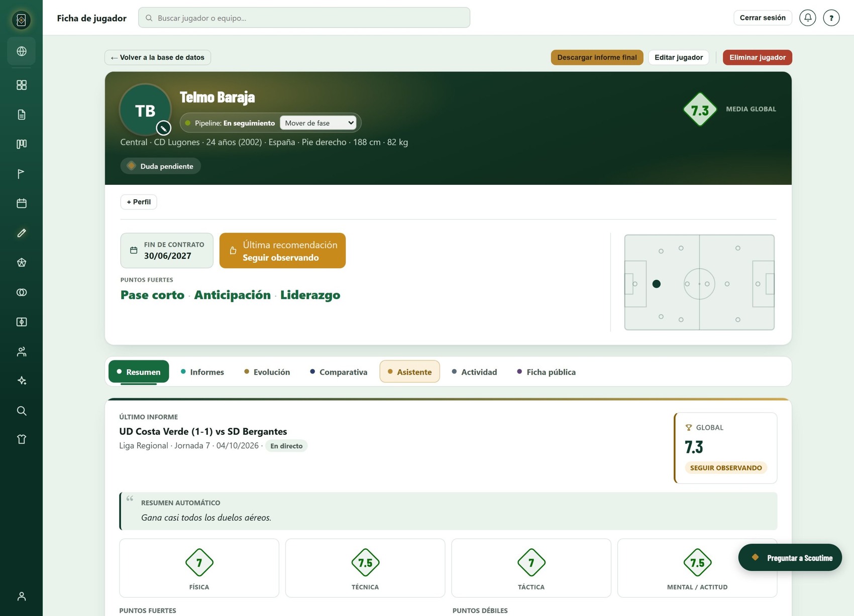Click the Duda pendiente tag
This screenshot has width=854, height=616.
(160, 166)
